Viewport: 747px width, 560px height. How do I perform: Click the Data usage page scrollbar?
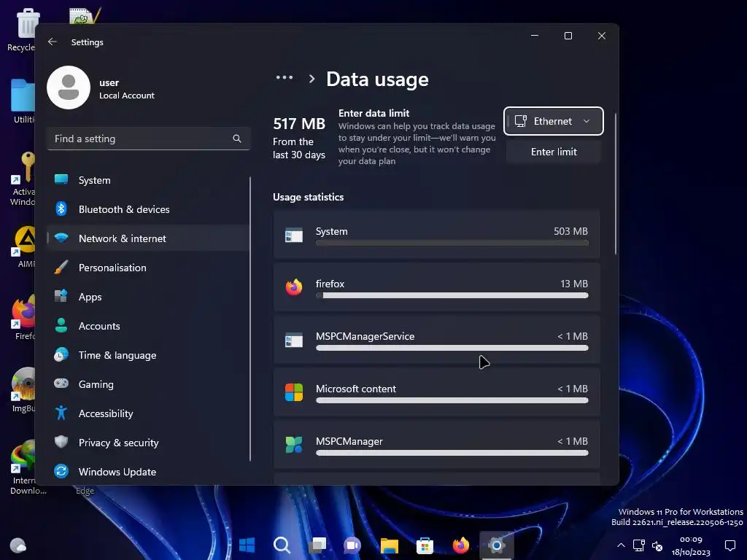click(x=616, y=184)
